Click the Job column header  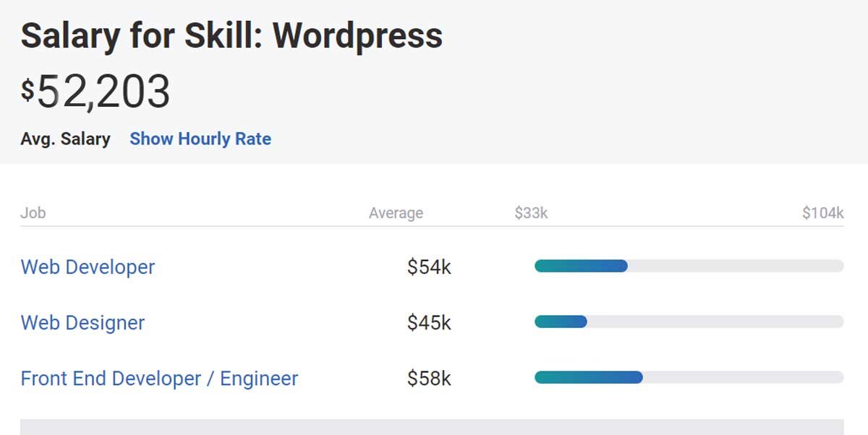coord(33,213)
